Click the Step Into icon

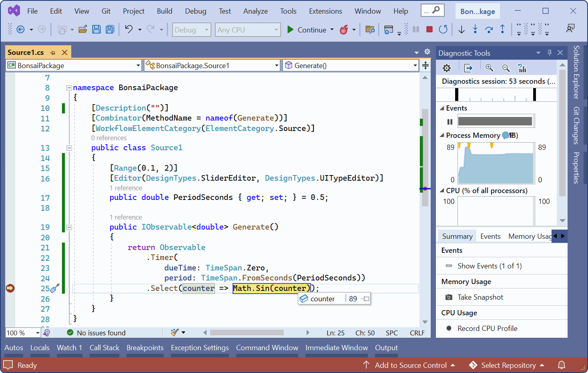coord(475,29)
